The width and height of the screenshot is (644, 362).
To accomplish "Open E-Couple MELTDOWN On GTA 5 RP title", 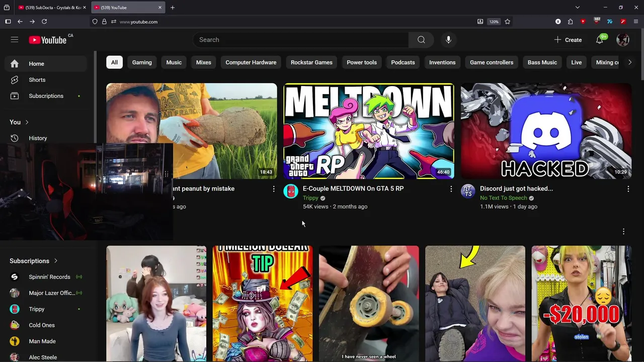I will (x=353, y=189).
